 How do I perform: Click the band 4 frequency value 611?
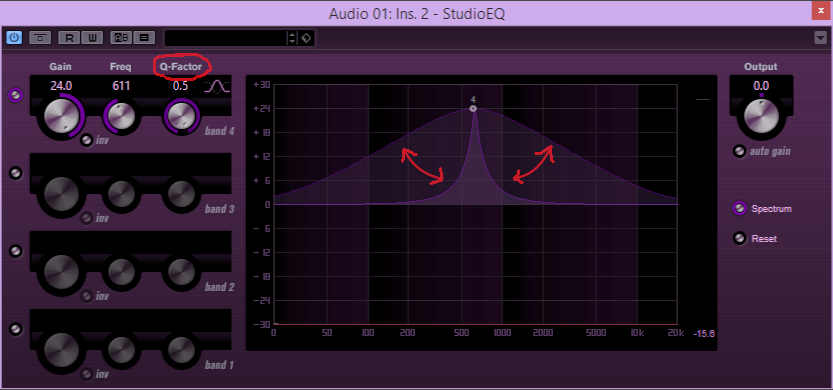(x=121, y=86)
